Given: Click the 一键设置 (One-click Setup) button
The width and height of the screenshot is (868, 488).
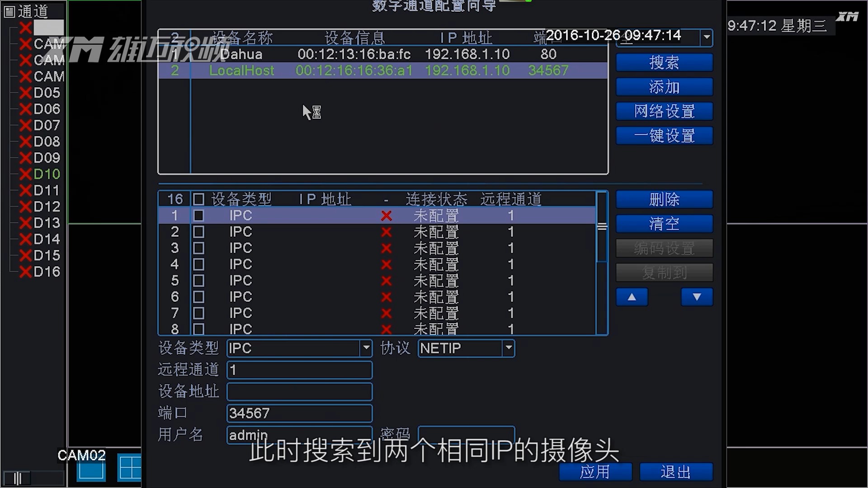Looking at the screenshot, I should point(664,135).
